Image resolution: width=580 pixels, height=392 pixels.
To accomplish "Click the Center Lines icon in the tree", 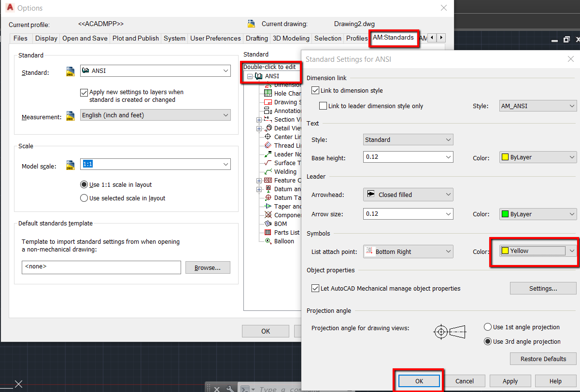I will point(269,137).
